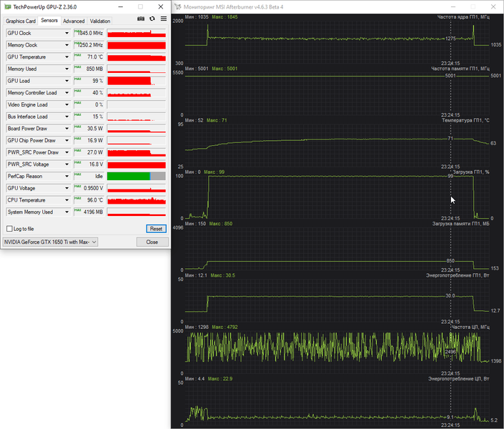Open the PerfCap Reason dropdown arrow
The image size is (504, 429).
coord(67,176)
